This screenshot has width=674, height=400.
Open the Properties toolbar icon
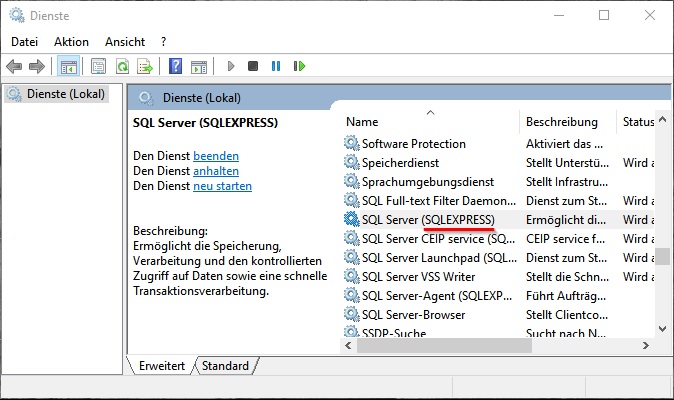coord(98,67)
